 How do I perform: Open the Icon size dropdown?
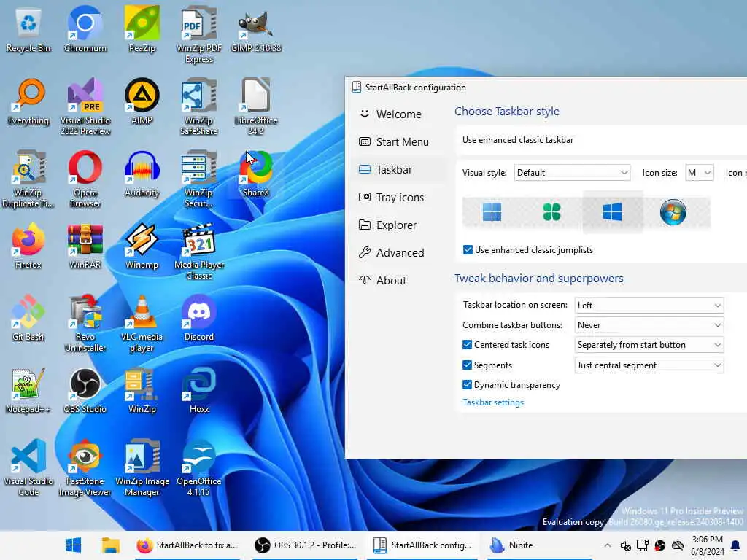(700, 173)
